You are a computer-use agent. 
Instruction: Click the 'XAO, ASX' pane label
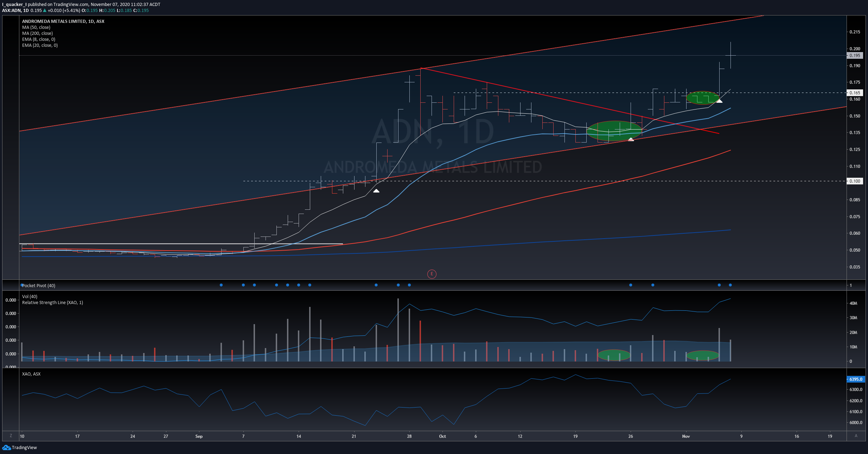31,374
